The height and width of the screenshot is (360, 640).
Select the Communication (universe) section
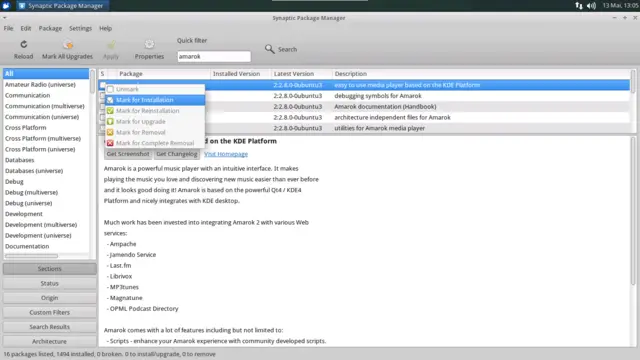(46, 117)
